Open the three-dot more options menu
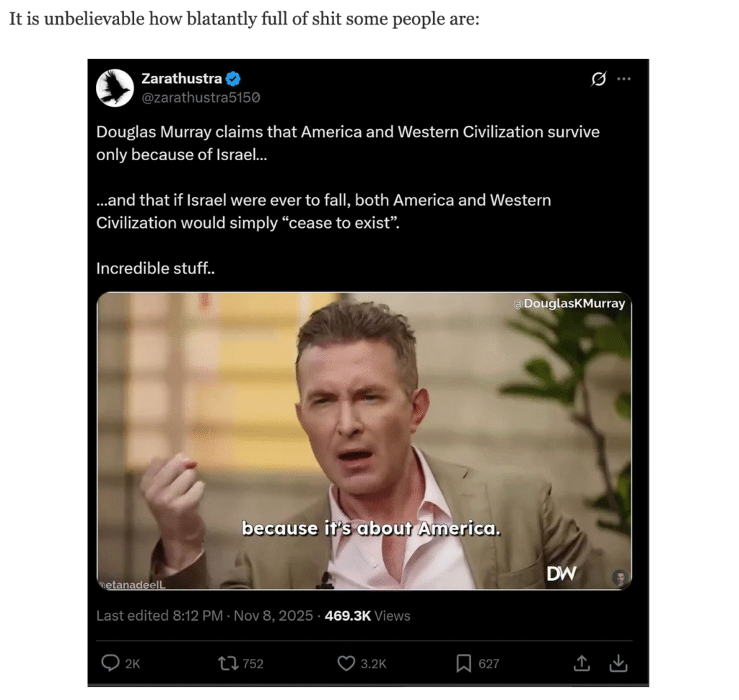The image size is (739, 700). pyautogui.click(x=624, y=79)
